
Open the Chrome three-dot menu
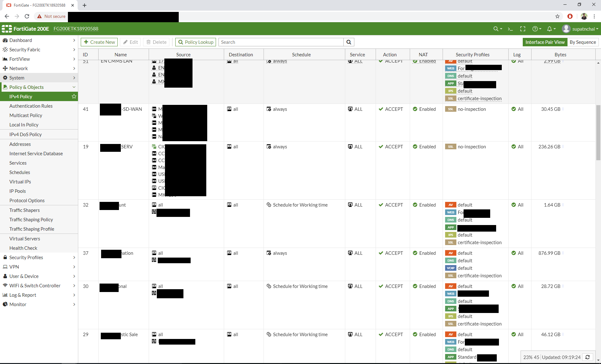pyautogui.click(x=594, y=16)
